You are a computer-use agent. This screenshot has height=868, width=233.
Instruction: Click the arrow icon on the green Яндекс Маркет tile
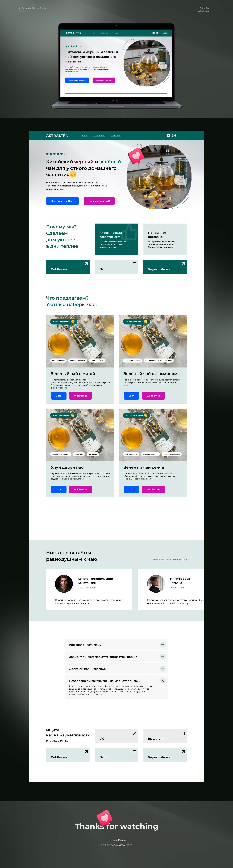[183, 264]
